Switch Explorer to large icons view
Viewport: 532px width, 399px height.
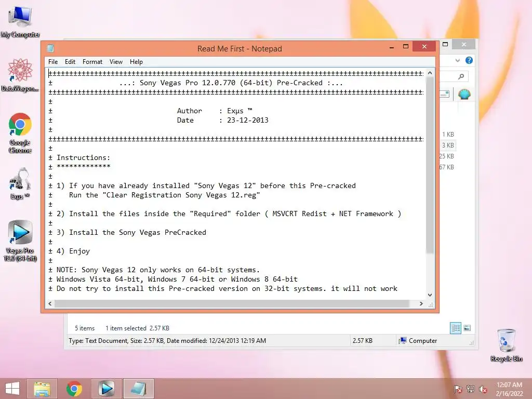[467, 328]
